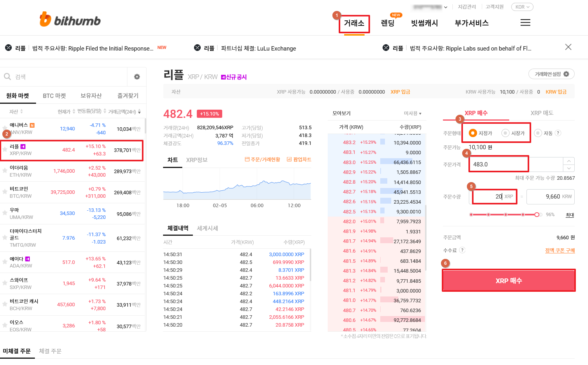Click the Ripple icon beside Ripple Labs sued news
Viewport: 588px width, 365px height.
coord(386,48)
